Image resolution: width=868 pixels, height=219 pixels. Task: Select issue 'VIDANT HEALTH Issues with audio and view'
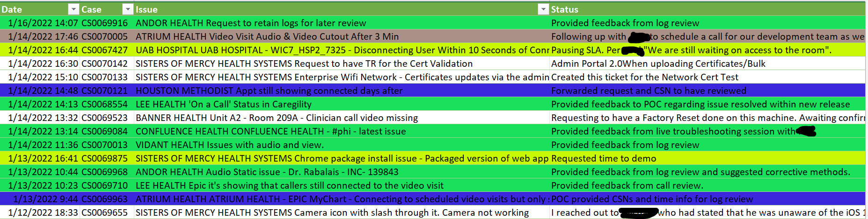click(x=342, y=145)
